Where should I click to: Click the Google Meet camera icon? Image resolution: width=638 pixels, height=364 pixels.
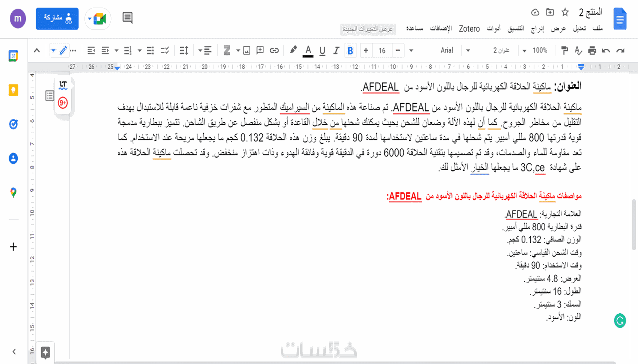100,18
